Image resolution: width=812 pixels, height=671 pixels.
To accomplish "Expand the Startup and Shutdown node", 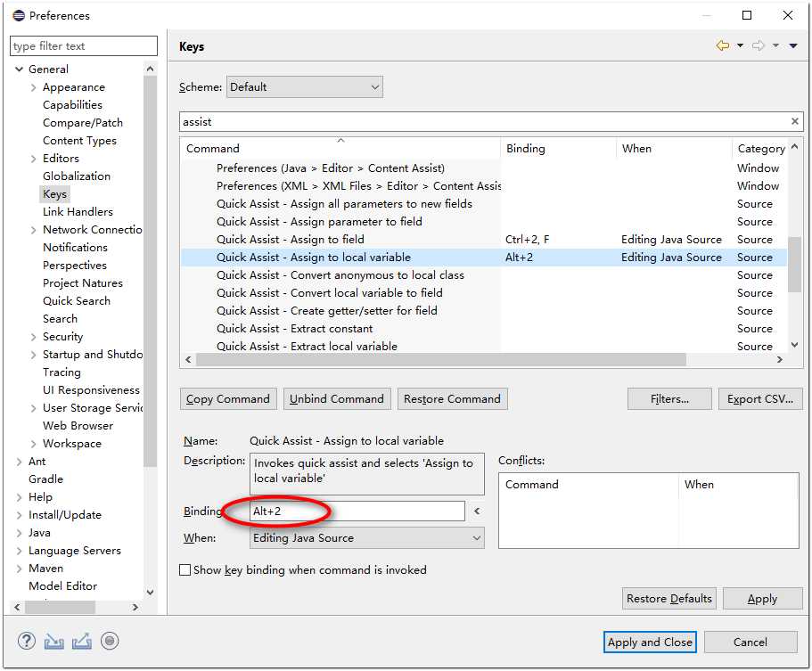I will (33, 355).
